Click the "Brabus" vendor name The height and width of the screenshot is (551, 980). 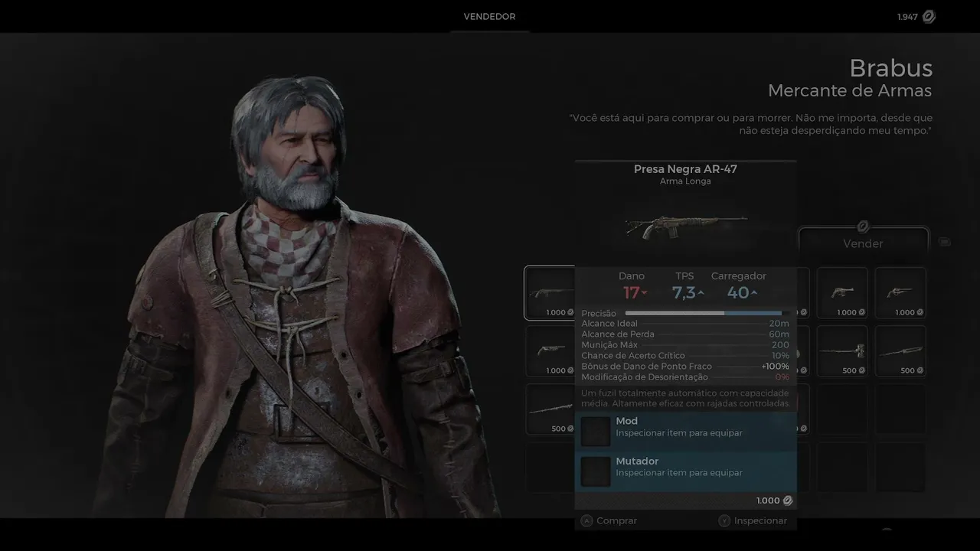tap(891, 68)
